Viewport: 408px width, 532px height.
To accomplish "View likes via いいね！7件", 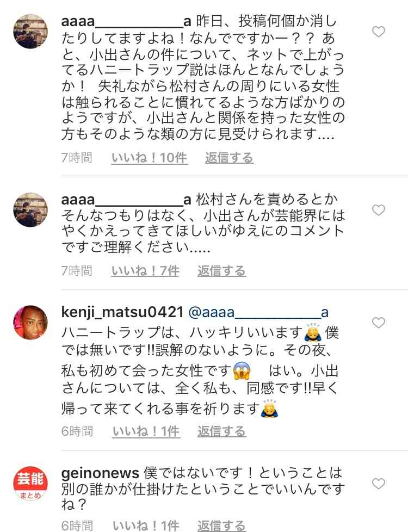I will point(145,271).
